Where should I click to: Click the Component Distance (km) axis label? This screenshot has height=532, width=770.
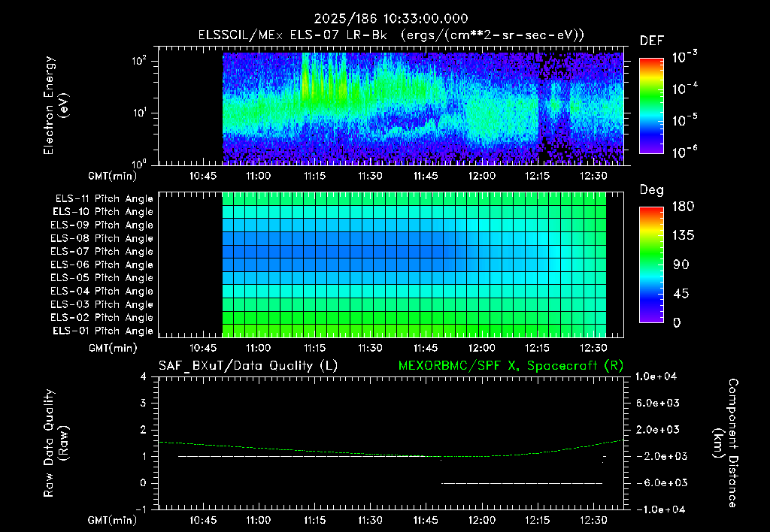[x=726, y=443]
